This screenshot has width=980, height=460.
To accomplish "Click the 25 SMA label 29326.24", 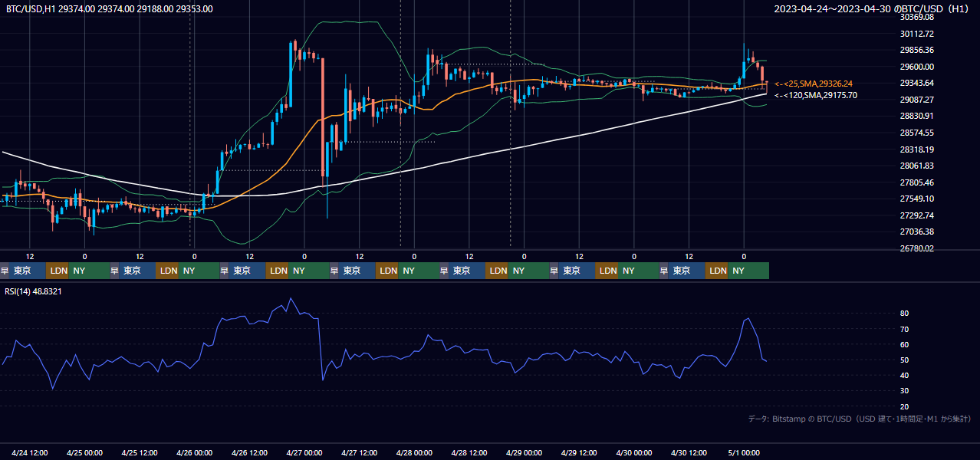I will pos(814,84).
